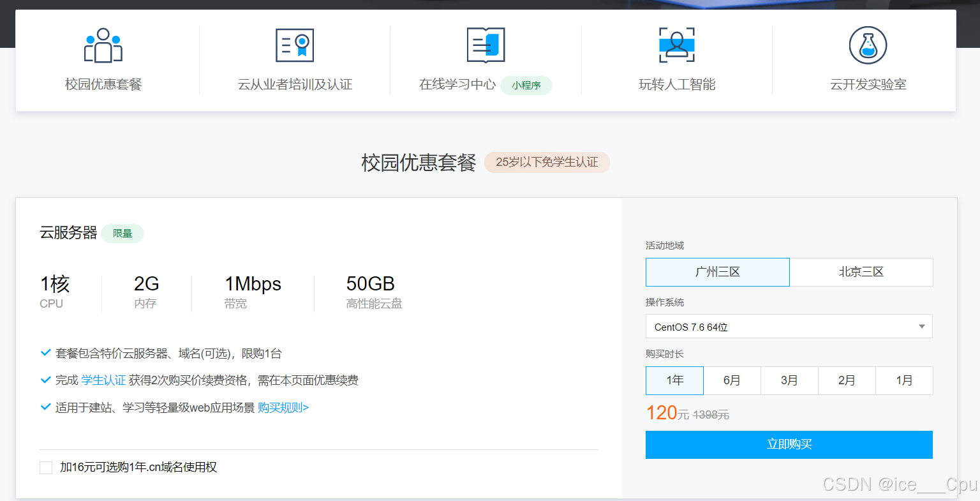Viewport: 980px width, 501px height.
Task: Click the certificate icon for cloud practitioner training
Action: click(x=295, y=45)
